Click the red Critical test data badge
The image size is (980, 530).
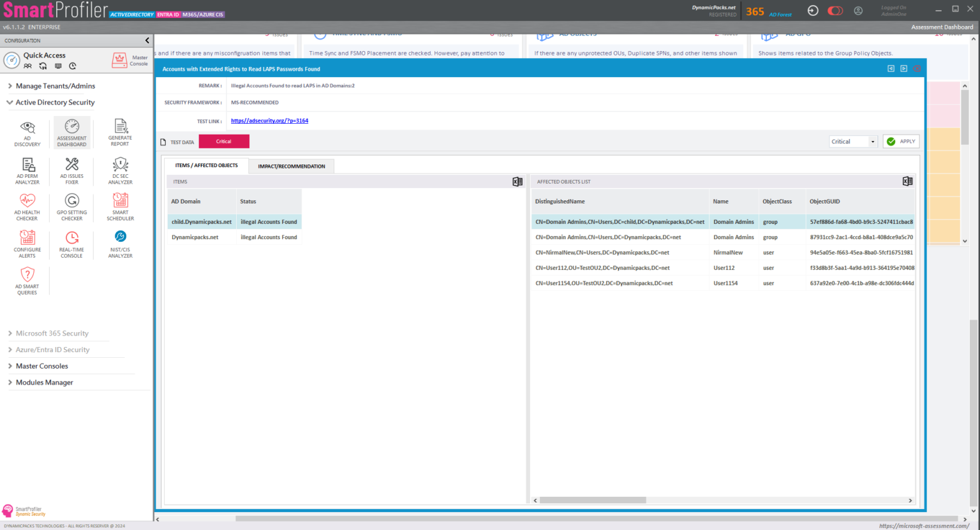tap(224, 142)
